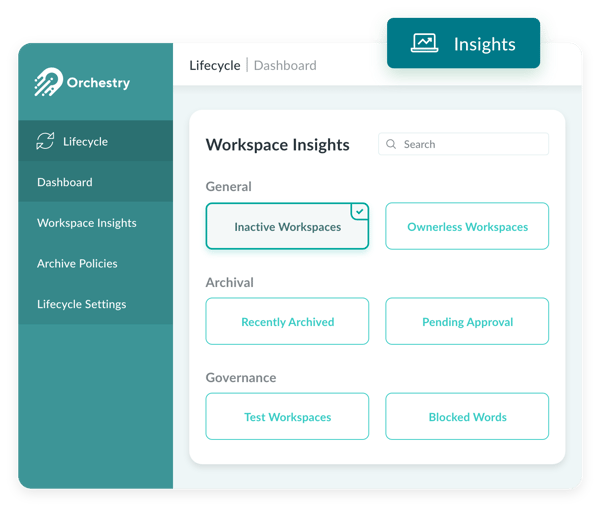Image resolution: width=600 pixels, height=511 pixels.
Task: Click the Governance section label
Action: point(241,377)
